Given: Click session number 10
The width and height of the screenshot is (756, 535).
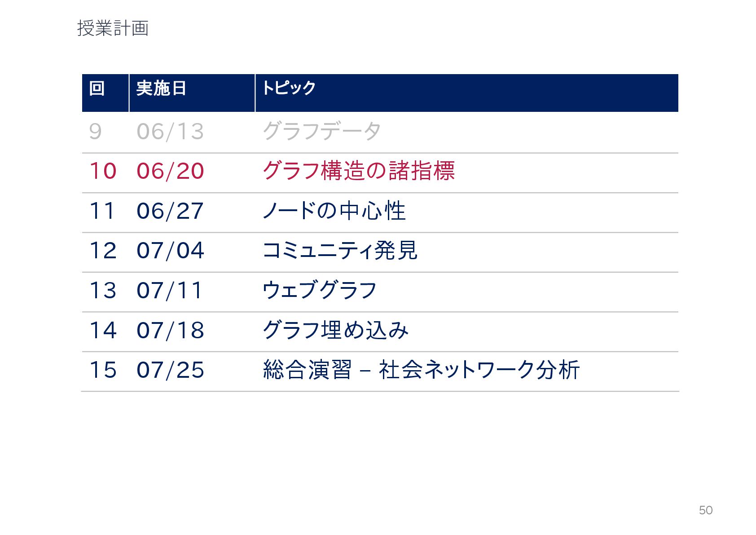Looking at the screenshot, I should click(103, 171).
